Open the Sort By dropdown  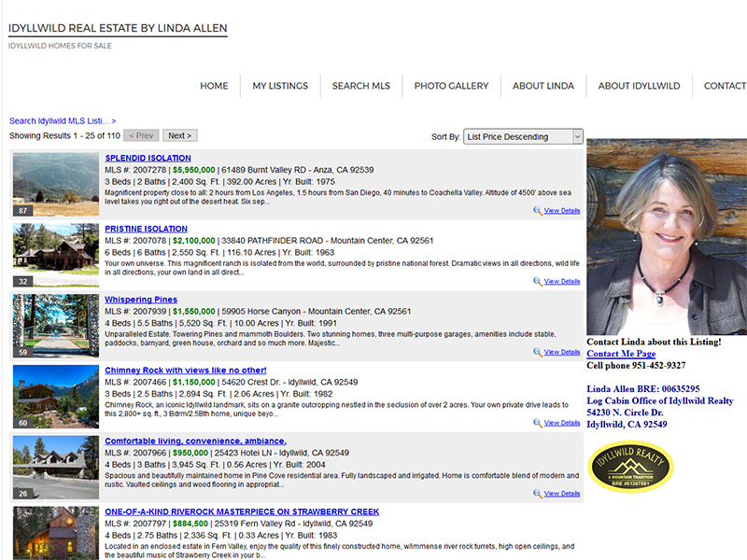(x=523, y=136)
